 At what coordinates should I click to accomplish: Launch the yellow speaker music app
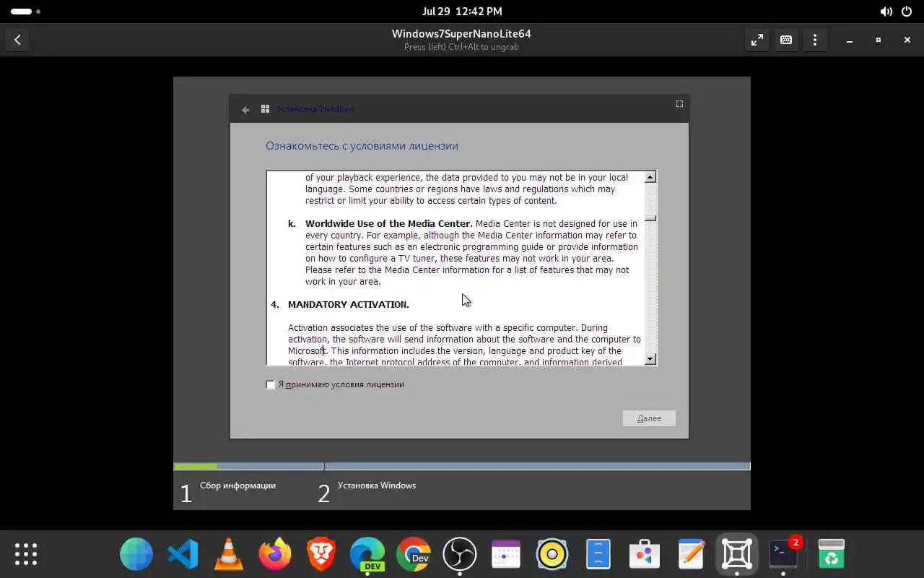[552, 554]
